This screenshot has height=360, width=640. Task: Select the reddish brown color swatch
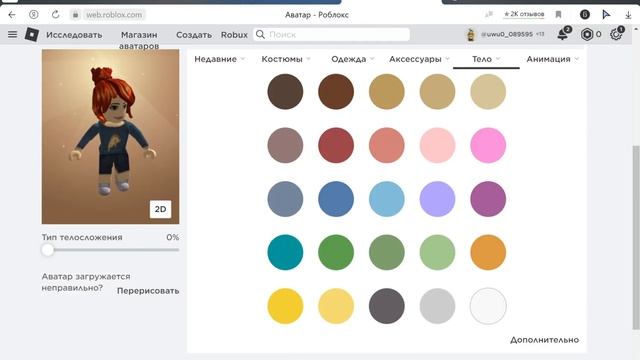[336, 91]
